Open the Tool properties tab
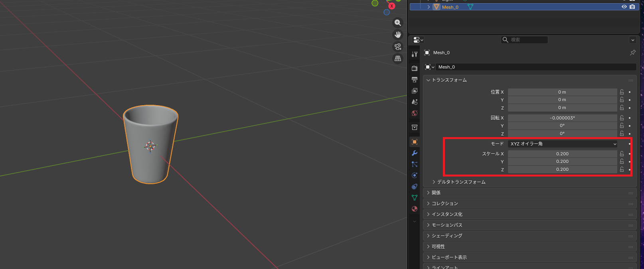The height and width of the screenshot is (269, 644). click(415, 54)
